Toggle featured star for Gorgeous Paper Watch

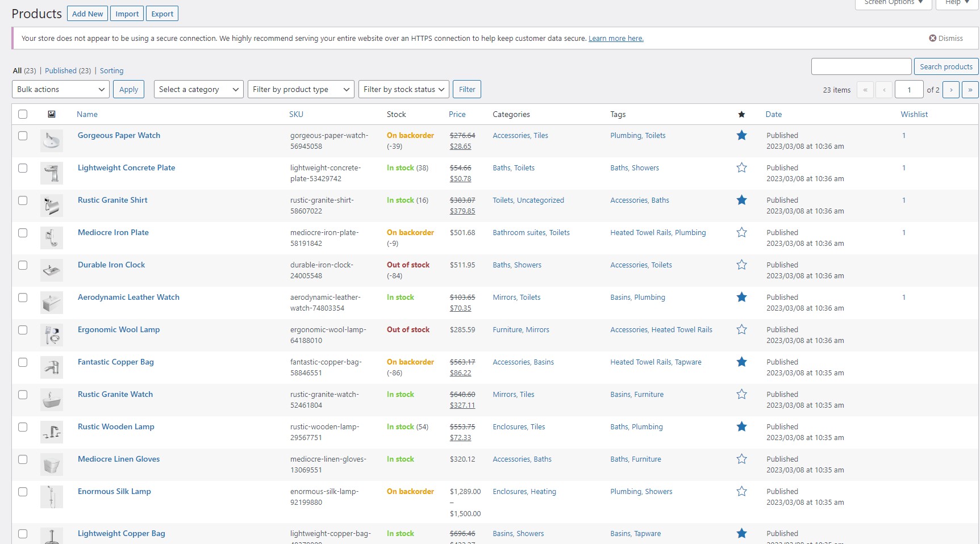[x=741, y=136]
